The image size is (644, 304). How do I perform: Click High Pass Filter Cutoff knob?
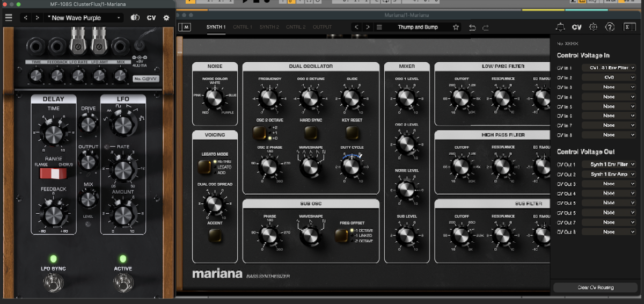click(460, 166)
